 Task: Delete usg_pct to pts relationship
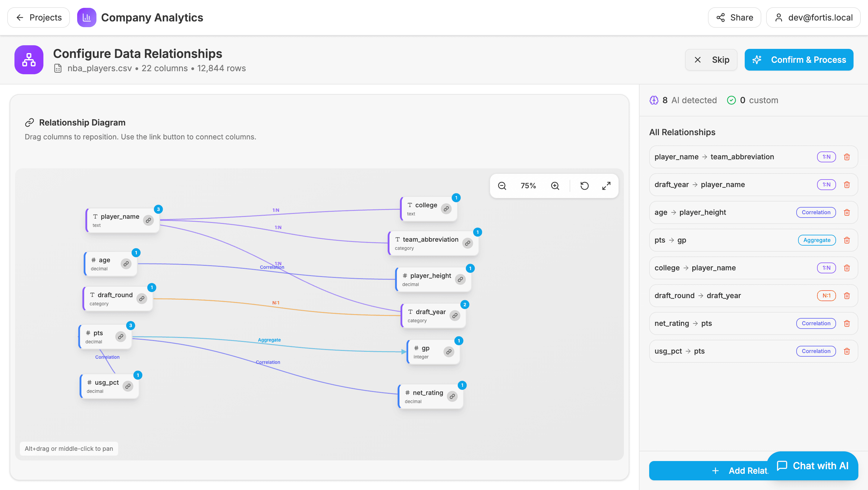click(847, 351)
